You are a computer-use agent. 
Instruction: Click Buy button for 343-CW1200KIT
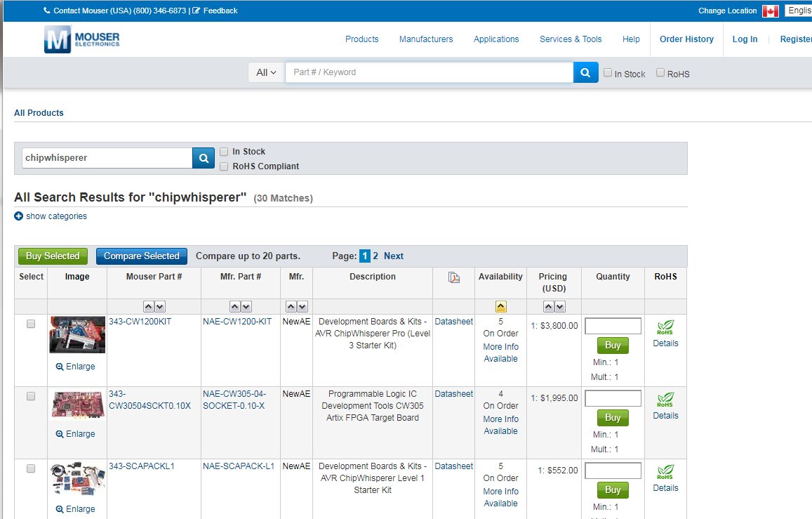click(613, 346)
